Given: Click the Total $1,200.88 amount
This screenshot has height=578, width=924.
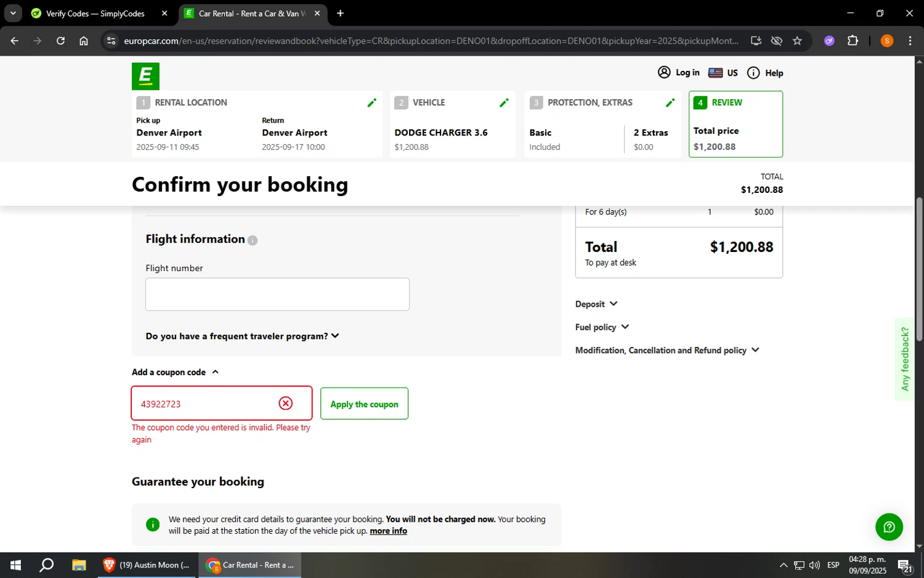Looking at the screenshot, I should pos(742,247).
